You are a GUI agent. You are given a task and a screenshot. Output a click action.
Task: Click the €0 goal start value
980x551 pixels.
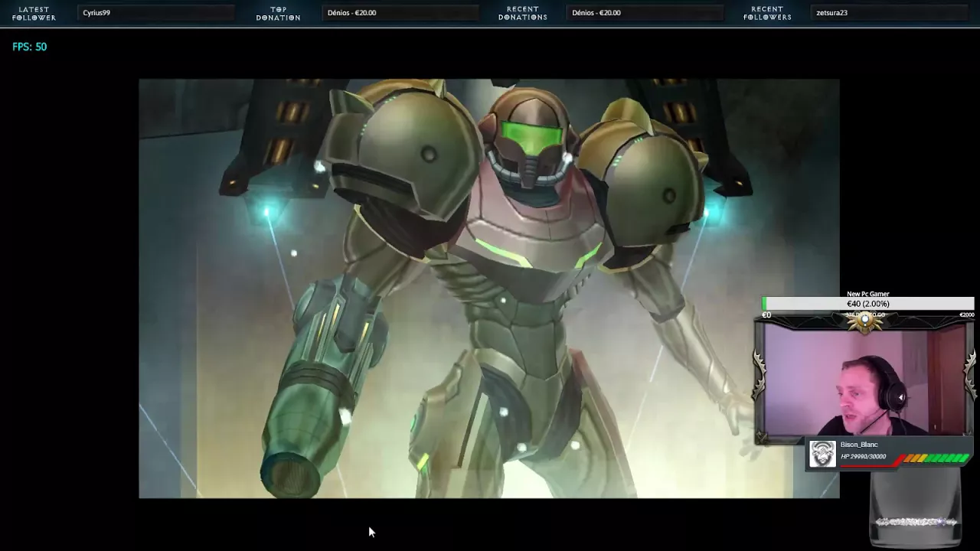[x=766, y=315]
